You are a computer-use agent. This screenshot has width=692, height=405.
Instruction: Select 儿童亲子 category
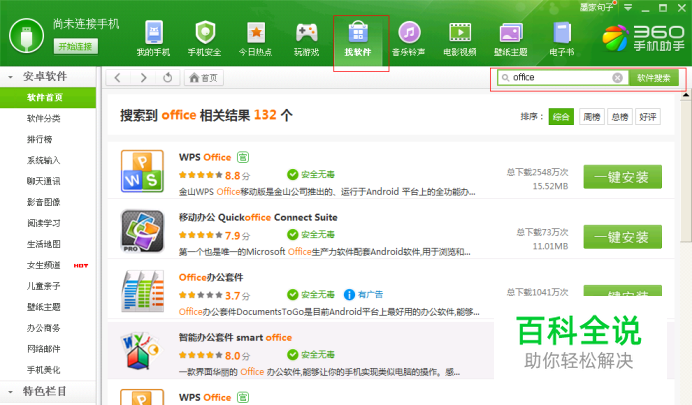(x=44, y=286)
